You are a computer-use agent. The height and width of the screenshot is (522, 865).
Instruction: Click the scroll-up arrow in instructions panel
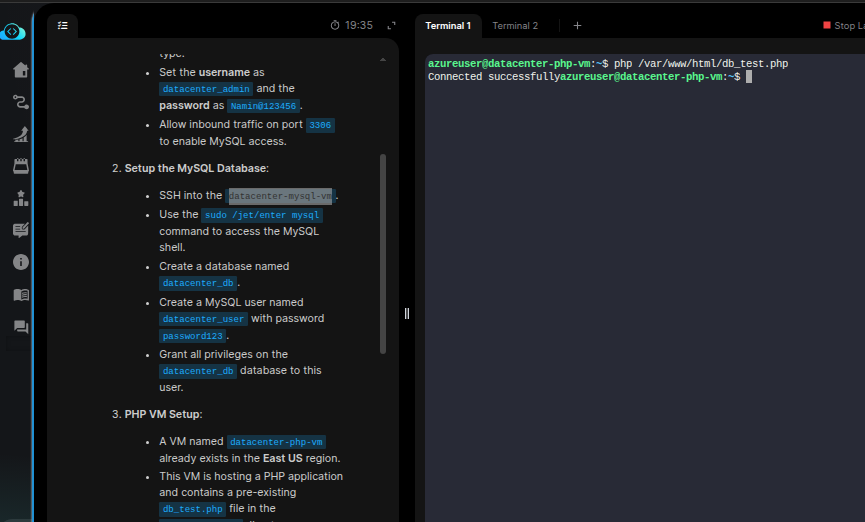[x=383, y=60]
